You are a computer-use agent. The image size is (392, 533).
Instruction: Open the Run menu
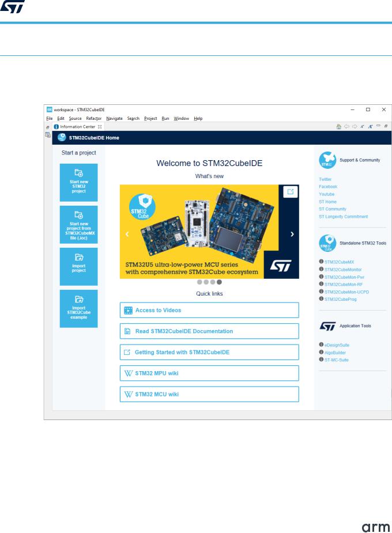(x=165, y=118)
